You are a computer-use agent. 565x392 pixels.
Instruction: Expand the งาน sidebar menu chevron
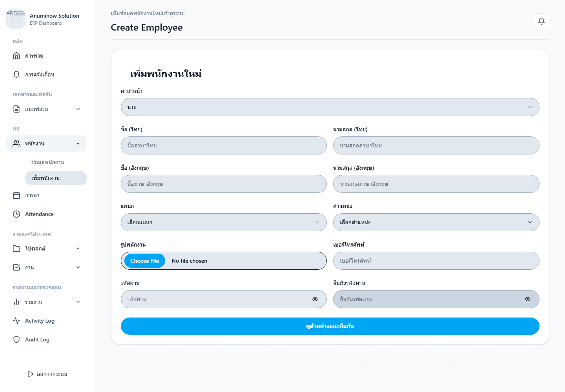coord(78,267)
